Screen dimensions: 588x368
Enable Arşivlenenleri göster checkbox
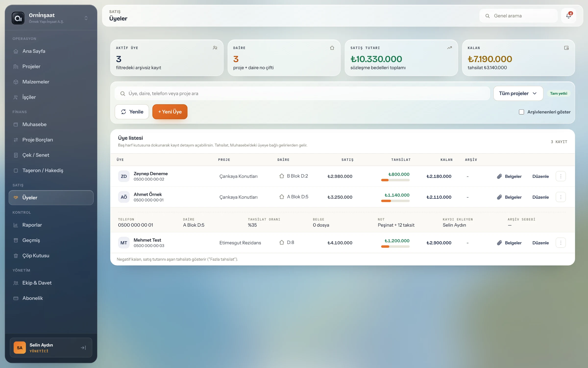click(x=521, y=112)
